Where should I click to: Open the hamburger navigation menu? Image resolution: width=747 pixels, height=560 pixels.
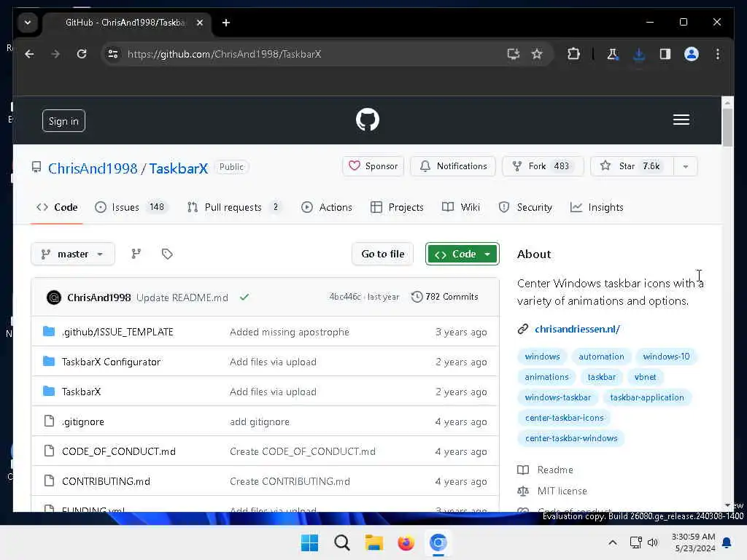click(x=681, y=120)
